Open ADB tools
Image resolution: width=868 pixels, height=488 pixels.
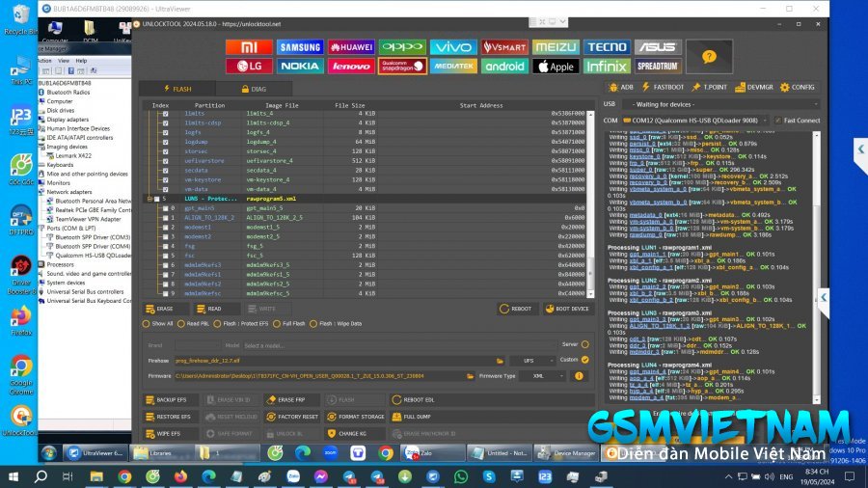(x=620, y=88)
